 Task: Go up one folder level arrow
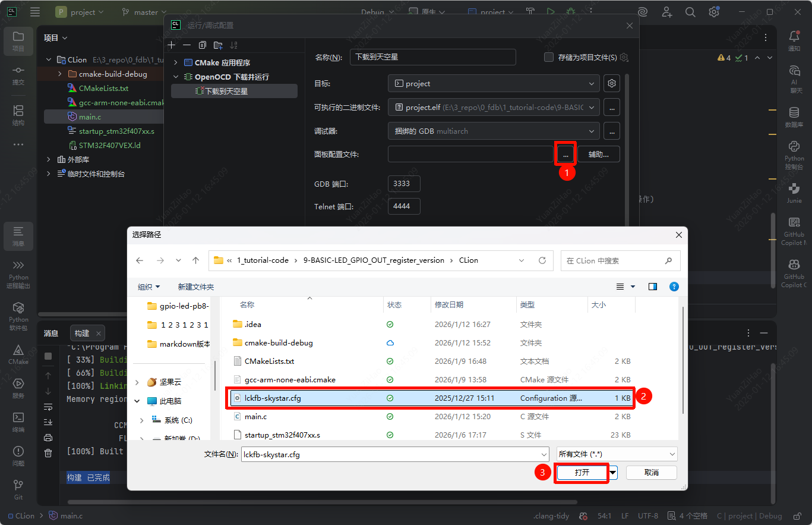click(195, 260)
